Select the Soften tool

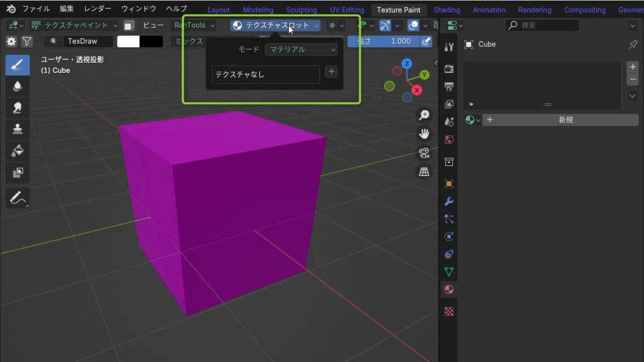[17, 86]
